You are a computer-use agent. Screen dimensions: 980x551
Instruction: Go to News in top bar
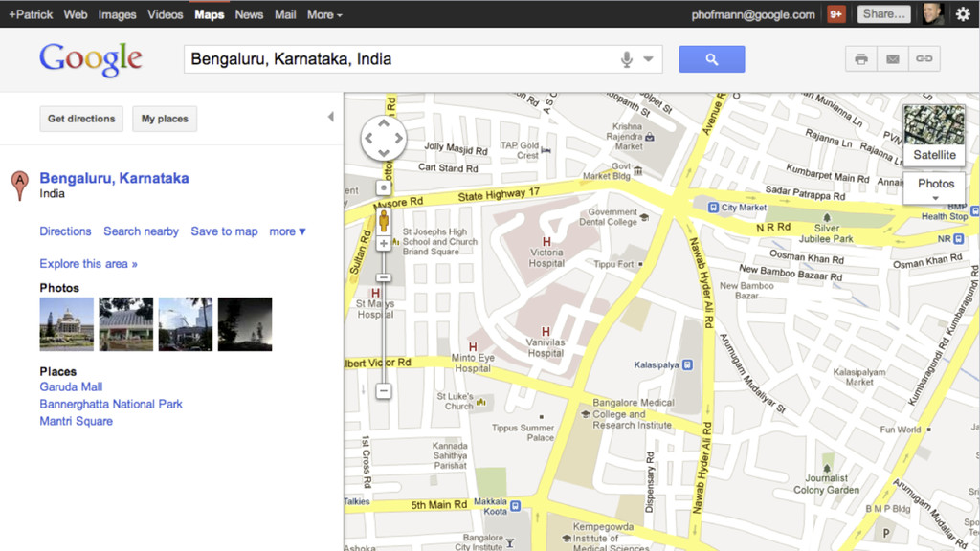coord(249,14)
